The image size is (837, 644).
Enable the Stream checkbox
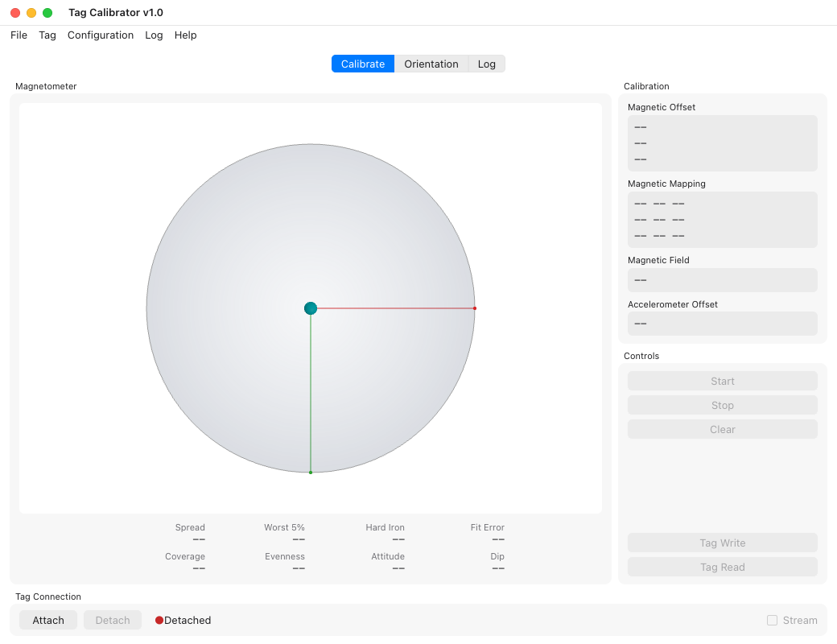(772, 620)
